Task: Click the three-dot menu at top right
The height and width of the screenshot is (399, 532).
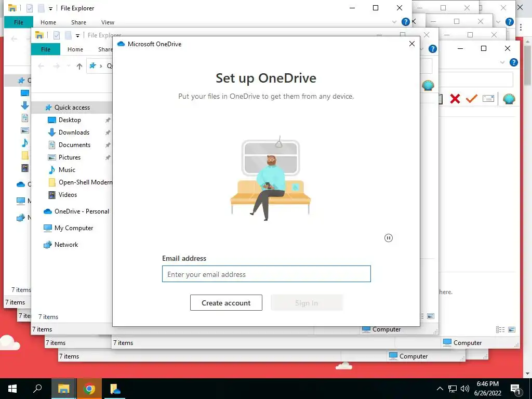Action: [x=521, y=28]
